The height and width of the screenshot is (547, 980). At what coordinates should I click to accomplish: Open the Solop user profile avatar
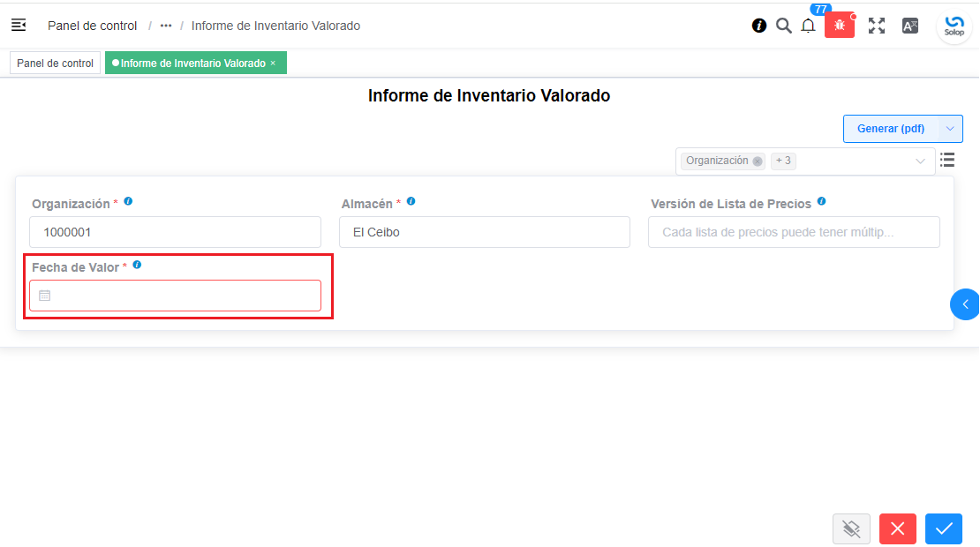point(954,26)
